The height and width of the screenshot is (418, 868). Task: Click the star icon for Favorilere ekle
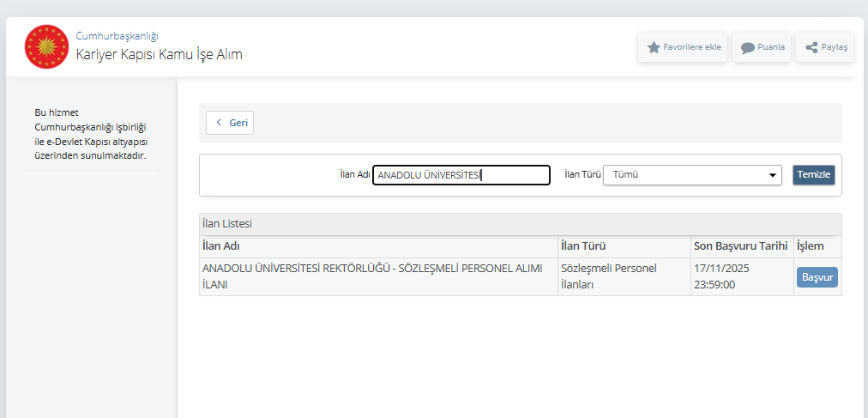pos(654,47)
